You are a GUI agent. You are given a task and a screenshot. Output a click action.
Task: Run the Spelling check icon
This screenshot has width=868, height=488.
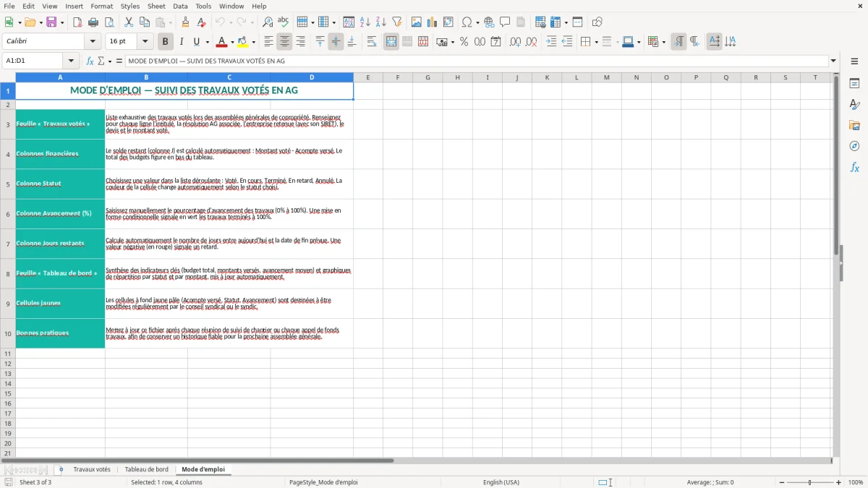pyautogui.click(x=283, y=22)
